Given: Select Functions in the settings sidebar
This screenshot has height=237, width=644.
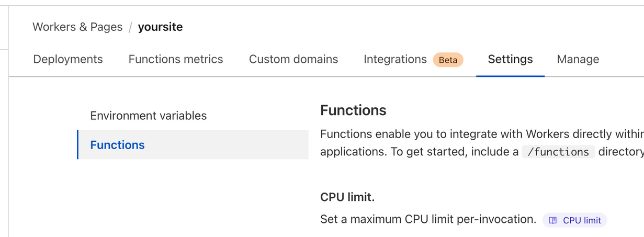Looking at the screenshot, I should (x=118, y=145).
